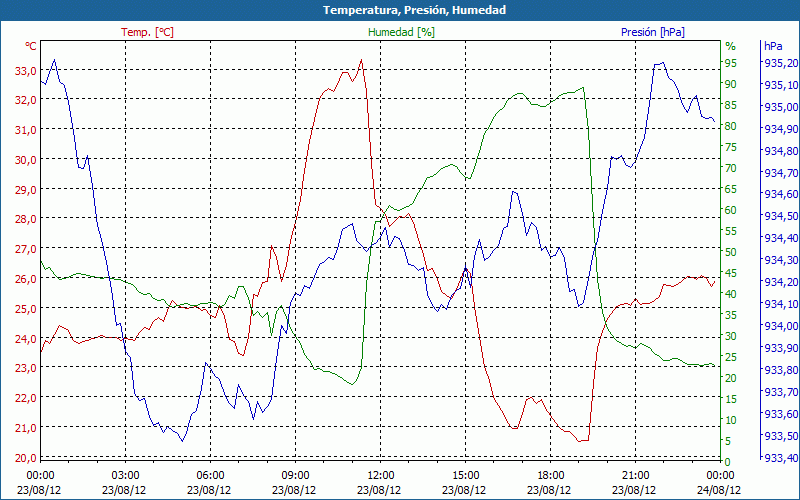Click humidity axis value '50'

[731, 252]
